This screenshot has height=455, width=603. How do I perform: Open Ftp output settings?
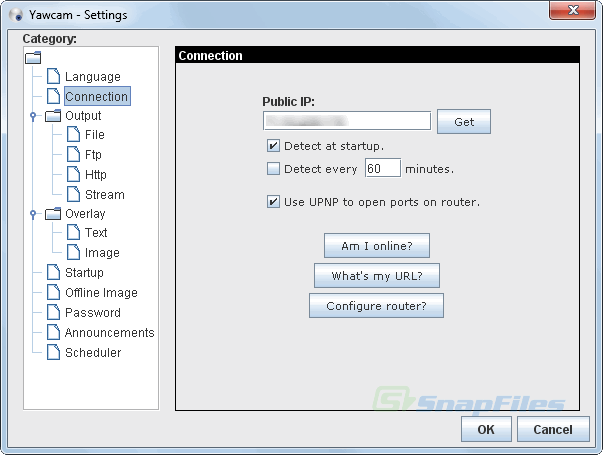(93, 155)
